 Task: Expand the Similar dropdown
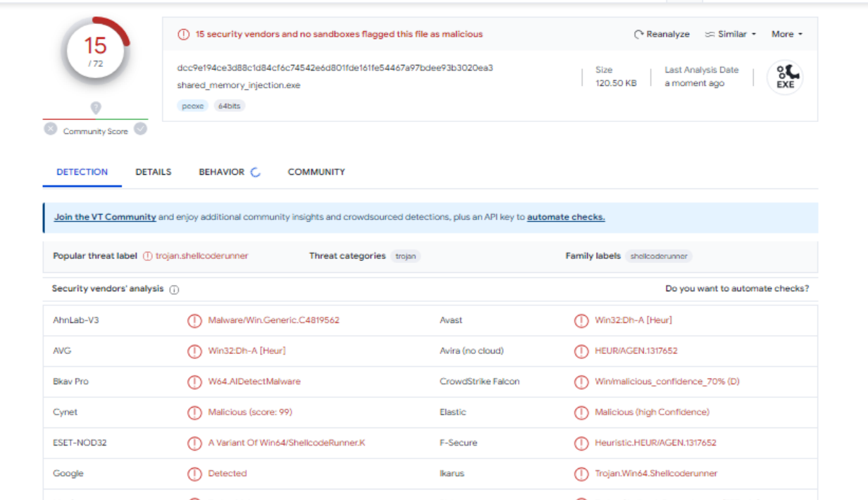click(731, 35)
